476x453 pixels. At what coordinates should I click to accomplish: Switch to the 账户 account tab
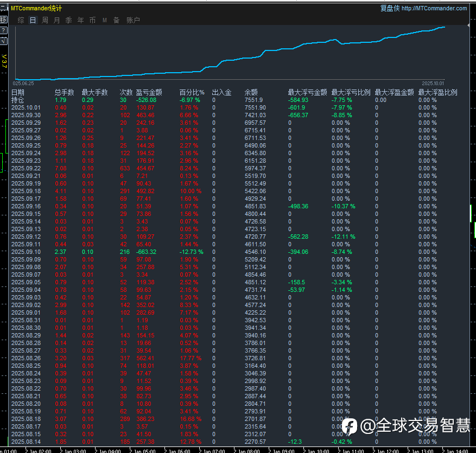pos(133,20)
